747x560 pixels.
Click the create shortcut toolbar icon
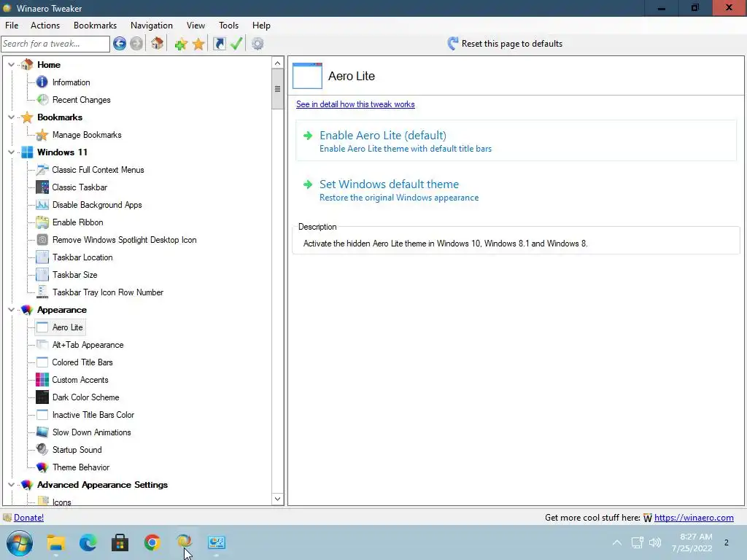coord(219,44)
